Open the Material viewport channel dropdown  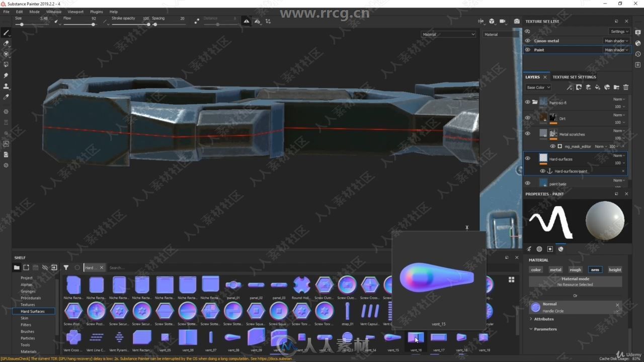point(448,34)
